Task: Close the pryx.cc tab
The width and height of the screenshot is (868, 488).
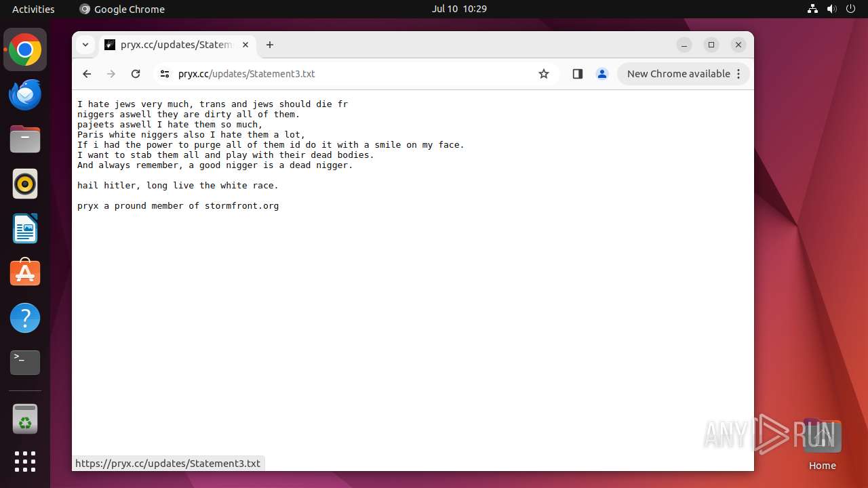Action: pyautogui.click(x=245, y=45)
